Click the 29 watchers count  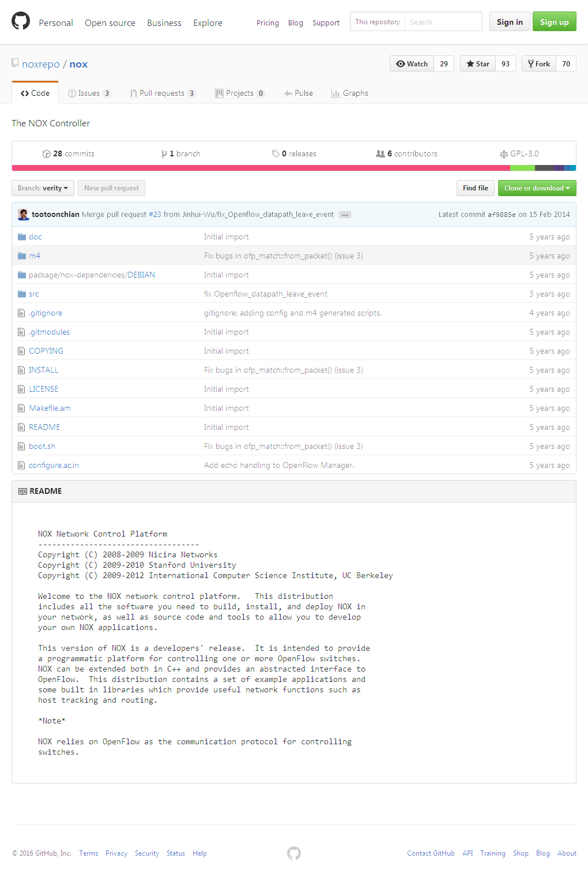tap(444, 63)
